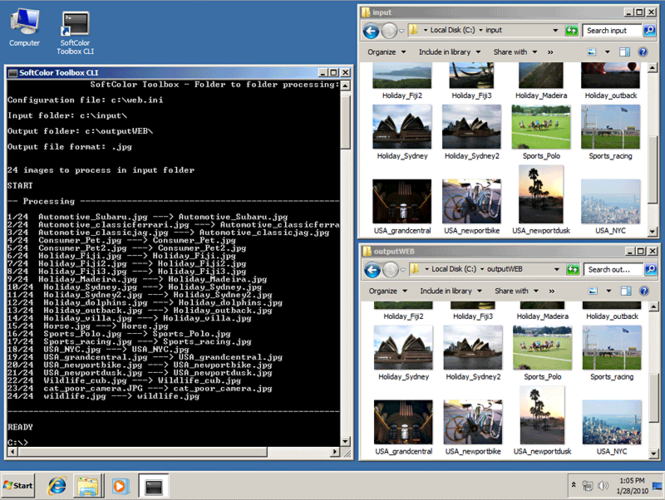Screen dimensions: 665x500
Task: Open Windows Media Player from taskbar
Action: 120,486
